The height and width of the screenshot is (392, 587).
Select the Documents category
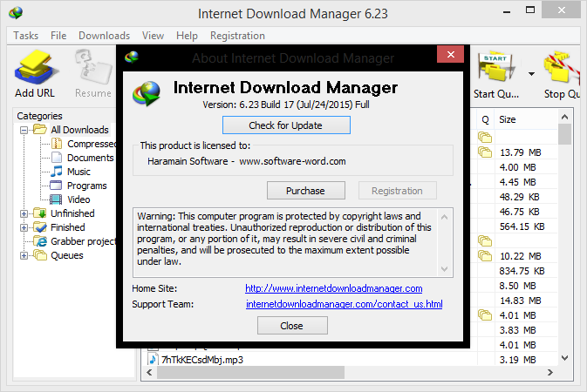pos(90,158)
